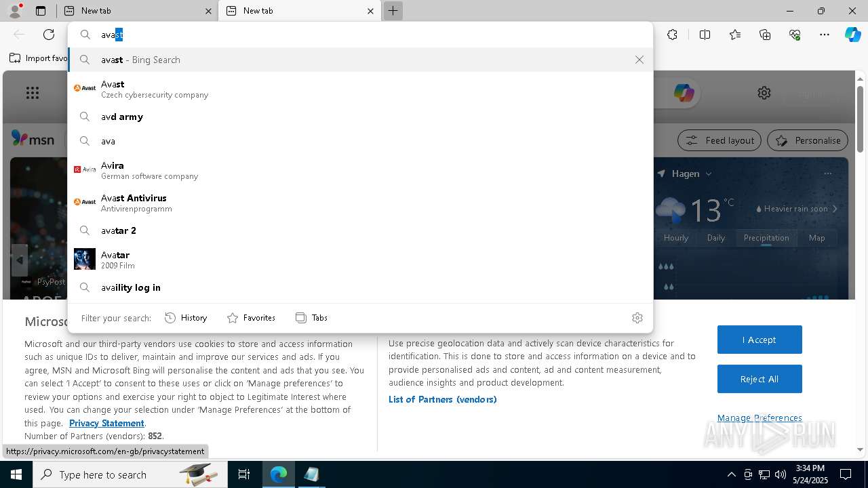Open the apps grid launcher icon
The image size is (868, 488).
coord(33,93)
